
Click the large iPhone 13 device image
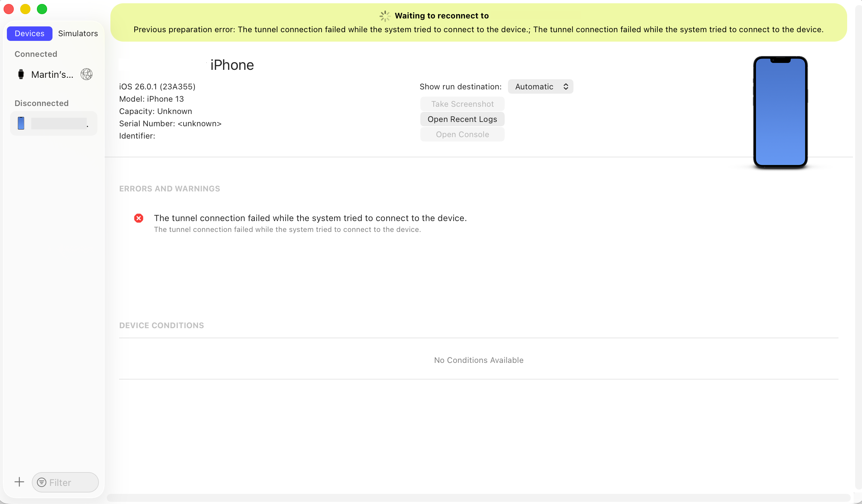tap(780, 112)
